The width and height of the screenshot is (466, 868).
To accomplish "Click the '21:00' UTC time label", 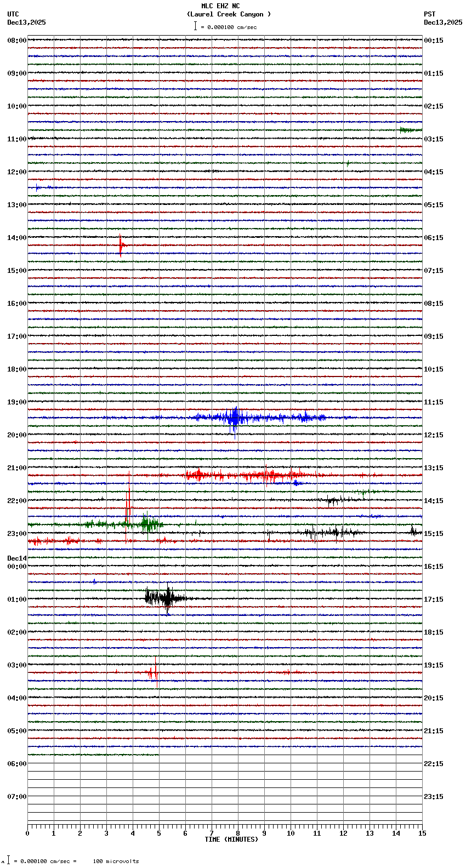I will click(x=16, y=468).
